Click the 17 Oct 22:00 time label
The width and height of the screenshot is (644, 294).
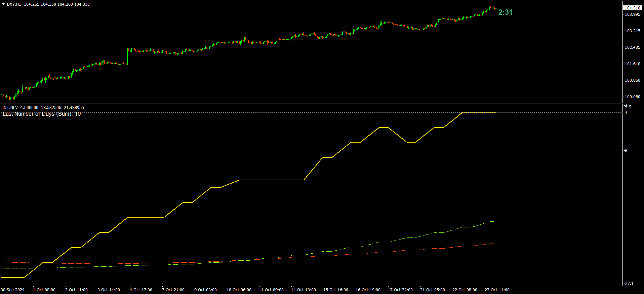[x=400, y=290]
